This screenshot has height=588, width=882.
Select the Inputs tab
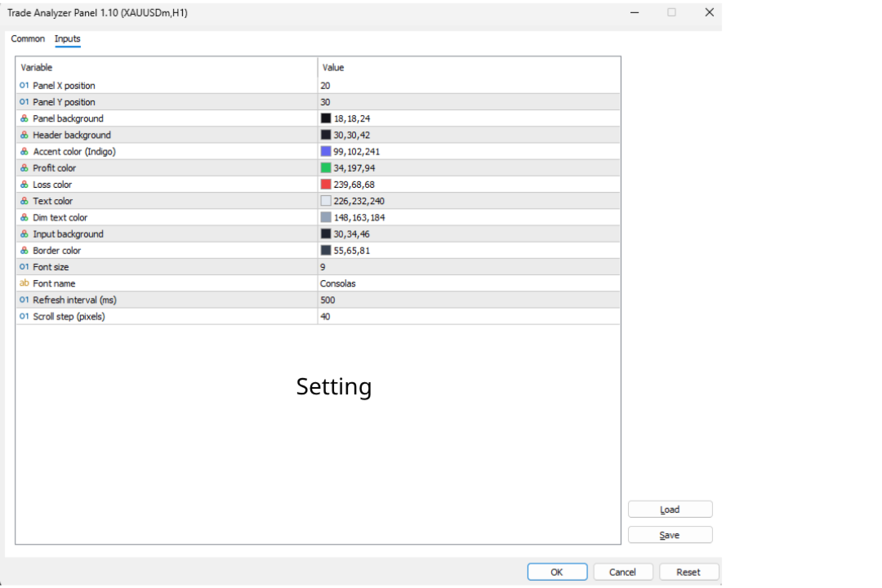coord(68,39)
